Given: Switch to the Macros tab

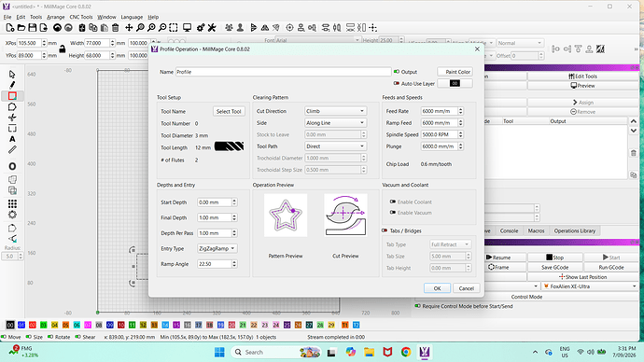Looking at the screenshot, I should pos(536,230).
